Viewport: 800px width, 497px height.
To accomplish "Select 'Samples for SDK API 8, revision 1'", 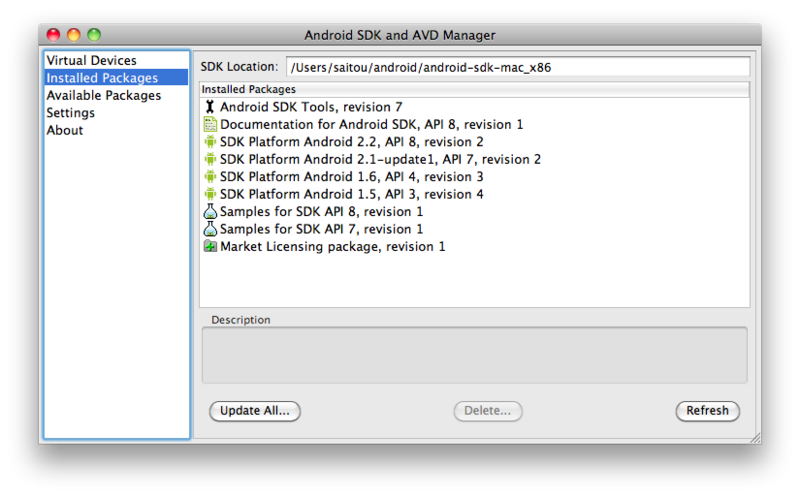I will pos(474,211).
